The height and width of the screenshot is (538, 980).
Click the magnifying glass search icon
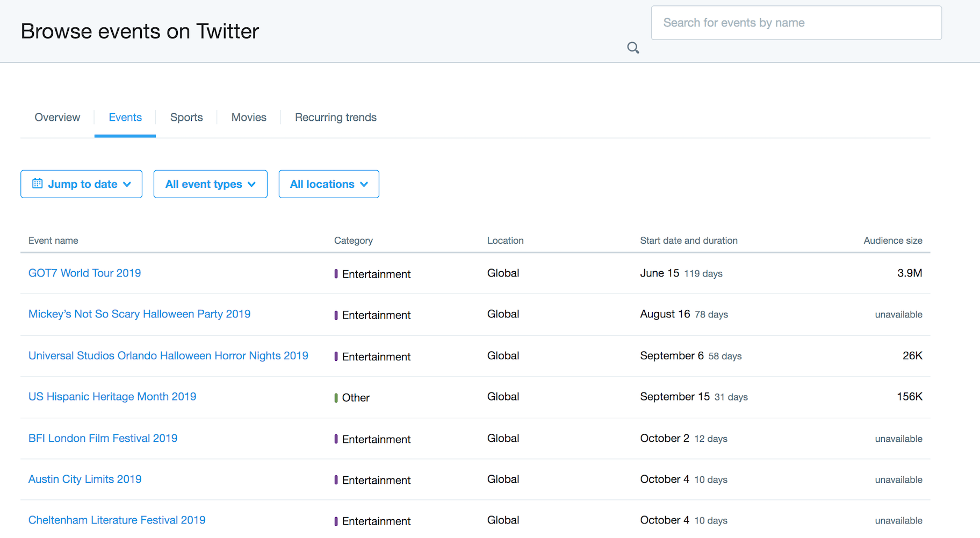(633, 48)
